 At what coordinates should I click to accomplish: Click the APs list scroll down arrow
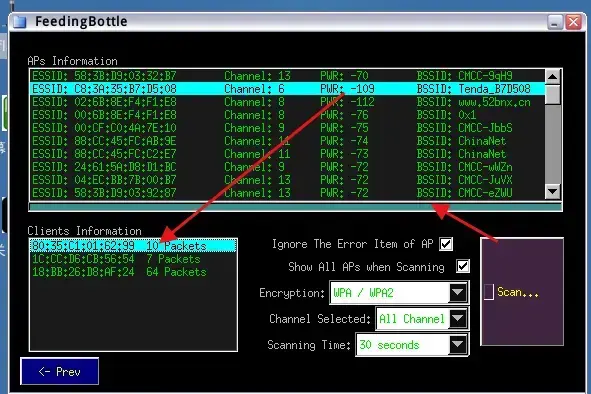(553, 191)
